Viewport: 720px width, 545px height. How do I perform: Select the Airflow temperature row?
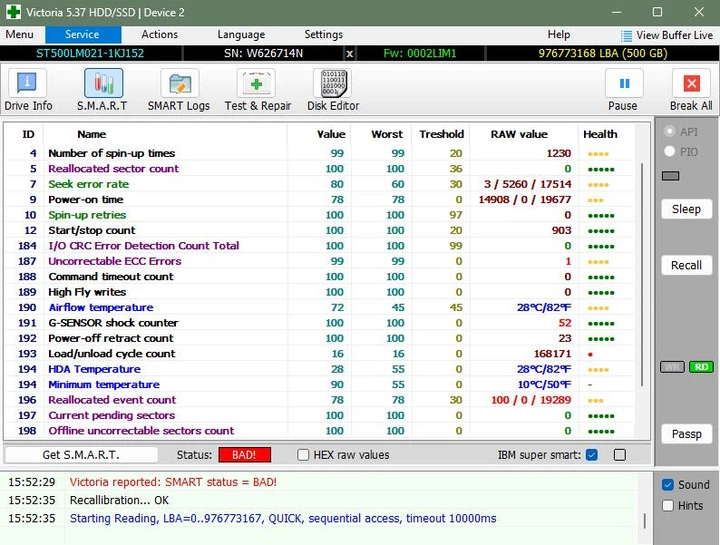coord(321,308)
